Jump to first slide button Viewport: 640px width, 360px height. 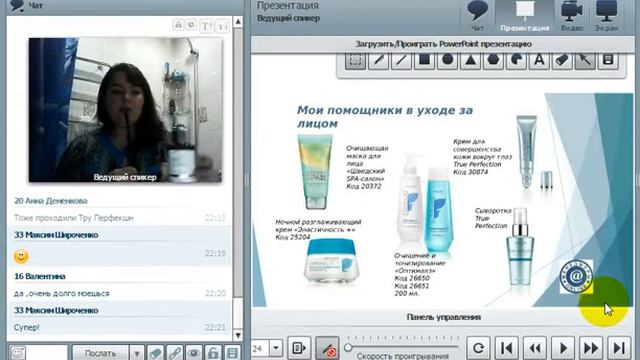507,348
